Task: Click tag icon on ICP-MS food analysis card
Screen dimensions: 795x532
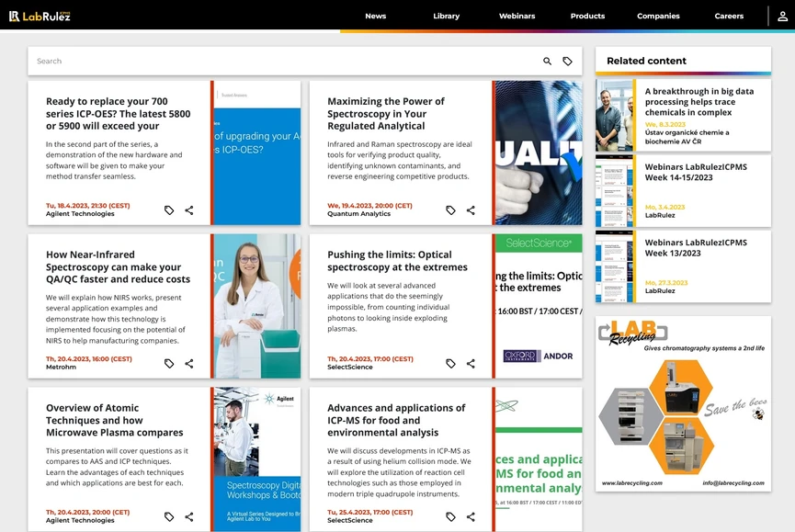Action: [450, 516]
